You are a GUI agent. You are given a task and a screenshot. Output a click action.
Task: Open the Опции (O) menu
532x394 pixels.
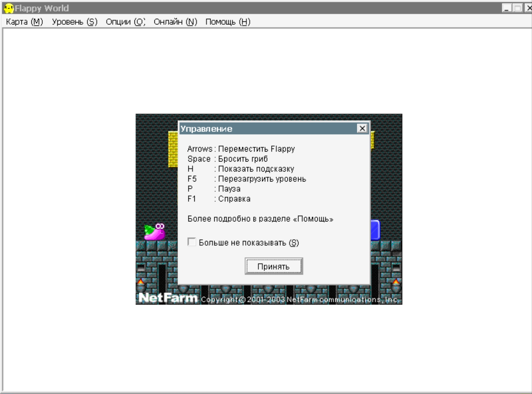pyautogui.click(x=126, y=22)
